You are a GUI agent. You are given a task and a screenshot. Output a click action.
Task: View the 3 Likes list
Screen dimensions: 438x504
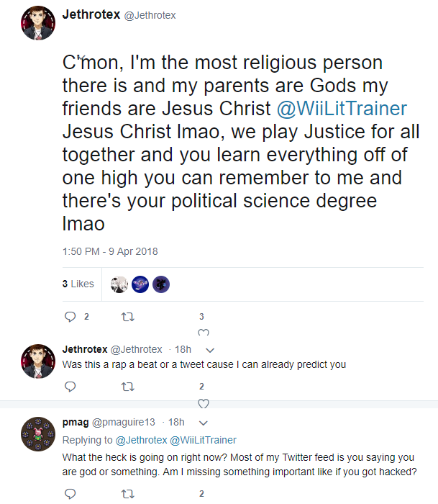78,284
